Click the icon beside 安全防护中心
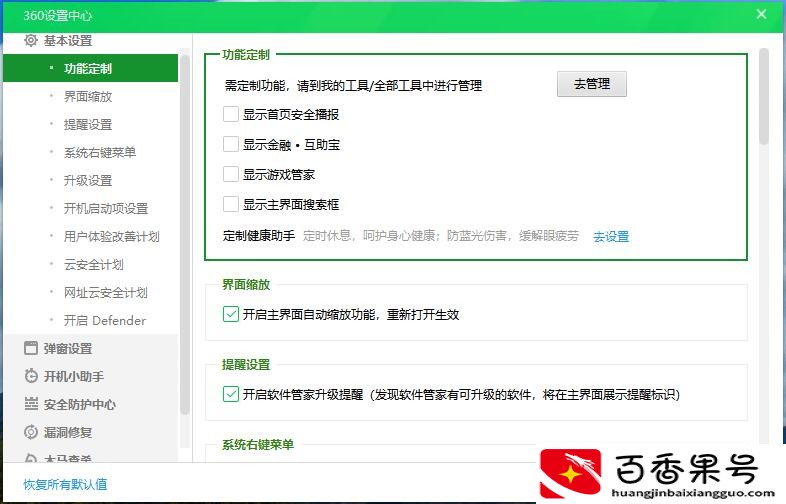 tap(31, 404)
